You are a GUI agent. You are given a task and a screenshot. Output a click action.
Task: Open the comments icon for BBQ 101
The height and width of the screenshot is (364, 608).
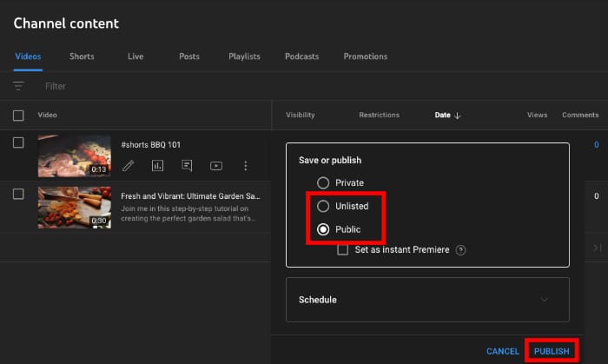click(187, 166)
